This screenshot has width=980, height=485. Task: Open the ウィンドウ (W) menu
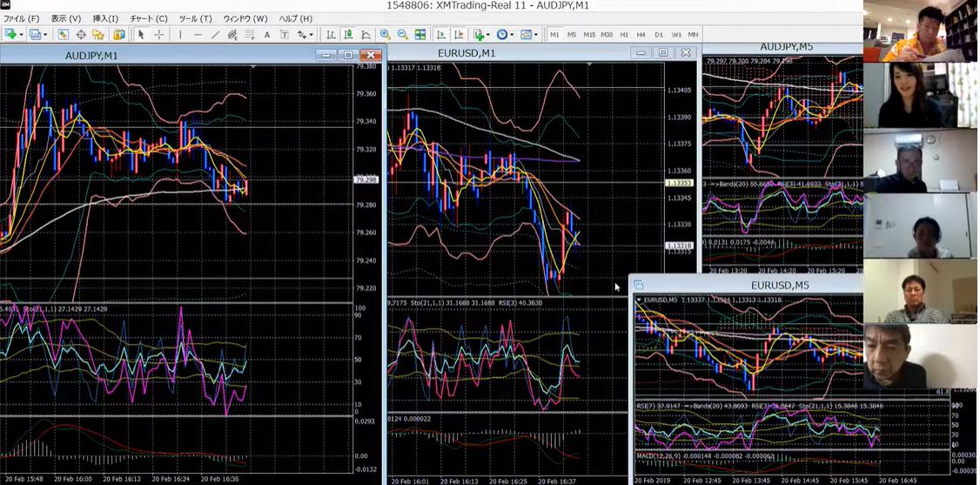(245, 19)
